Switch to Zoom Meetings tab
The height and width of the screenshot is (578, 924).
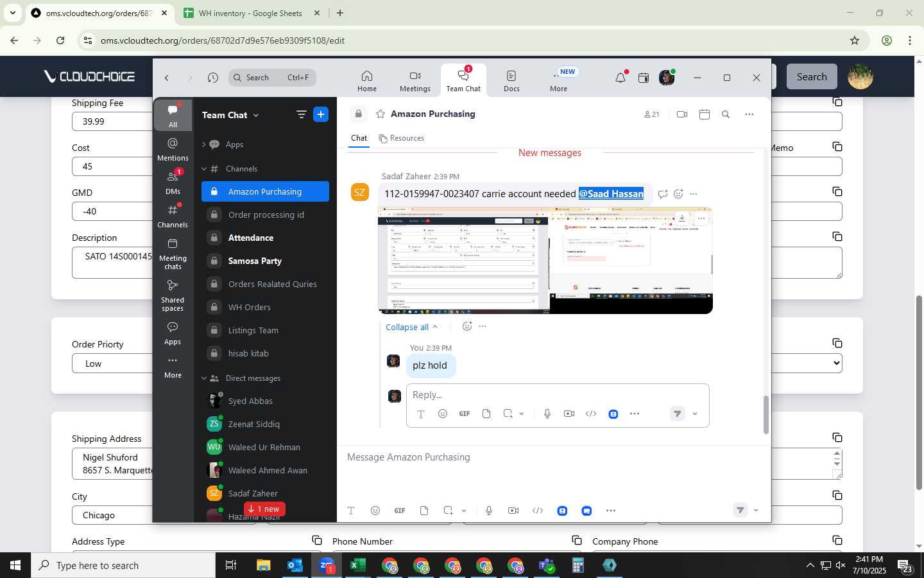click(415, 81)
